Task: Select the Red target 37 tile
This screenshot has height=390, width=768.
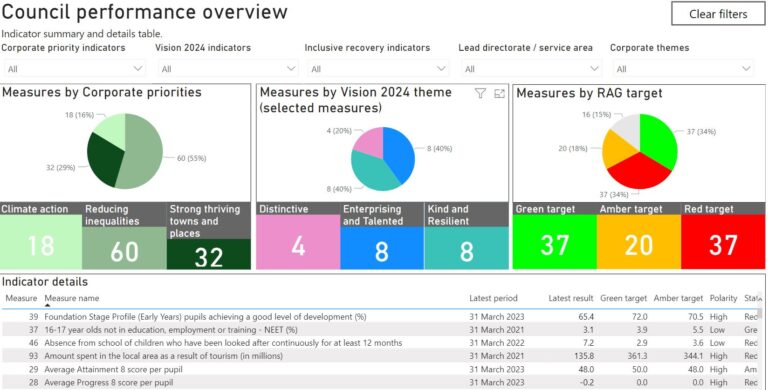Action: click(x=723, y=236)
